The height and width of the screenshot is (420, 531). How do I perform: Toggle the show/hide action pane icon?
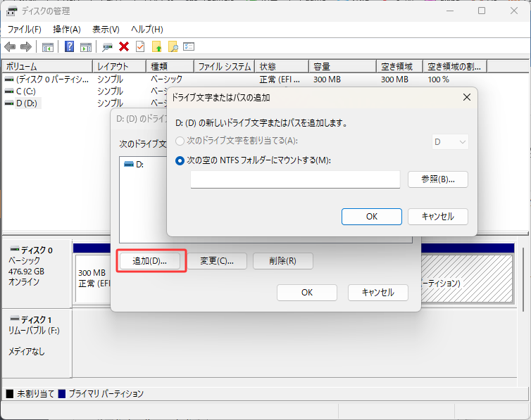click(x=86, y=47)
